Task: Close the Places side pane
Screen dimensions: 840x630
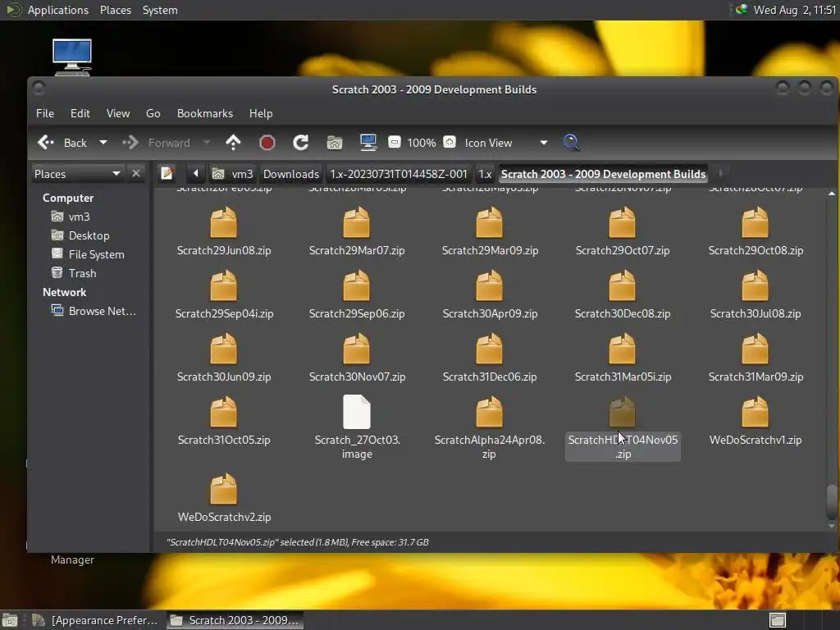Action: pos(136,174)
